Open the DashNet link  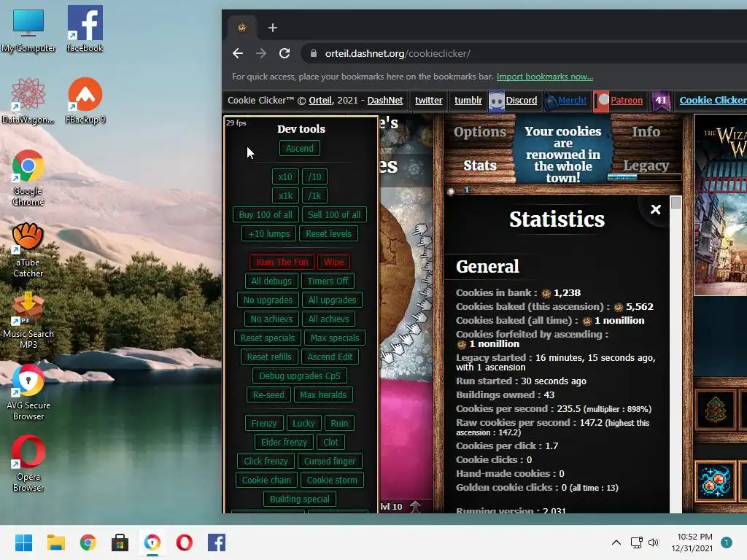385,101
